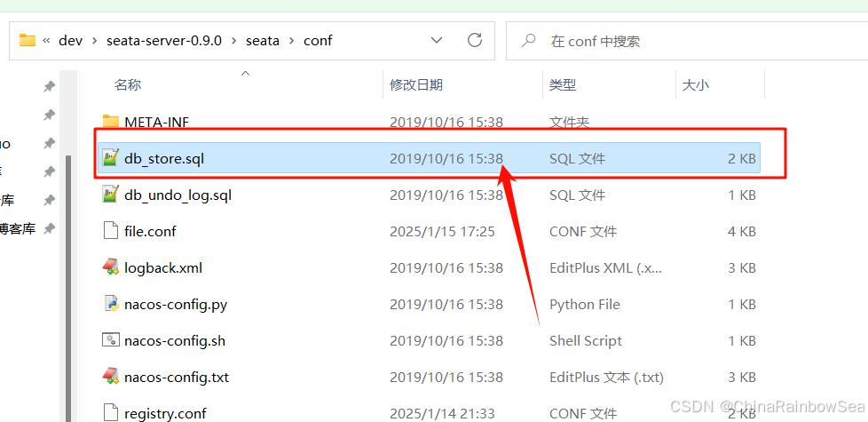868x422 pixels.
Task: Click the search magnifier icon
Action: coord(529,41)
